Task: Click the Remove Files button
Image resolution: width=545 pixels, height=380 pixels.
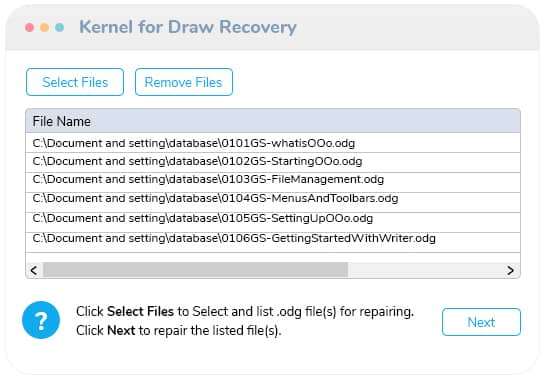Action: [184, 82]
